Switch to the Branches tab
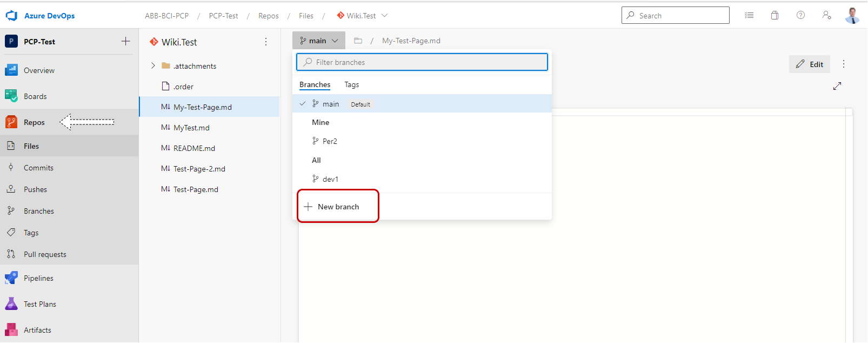The height and width of the screenshot is (343, 868). [315, 84]
